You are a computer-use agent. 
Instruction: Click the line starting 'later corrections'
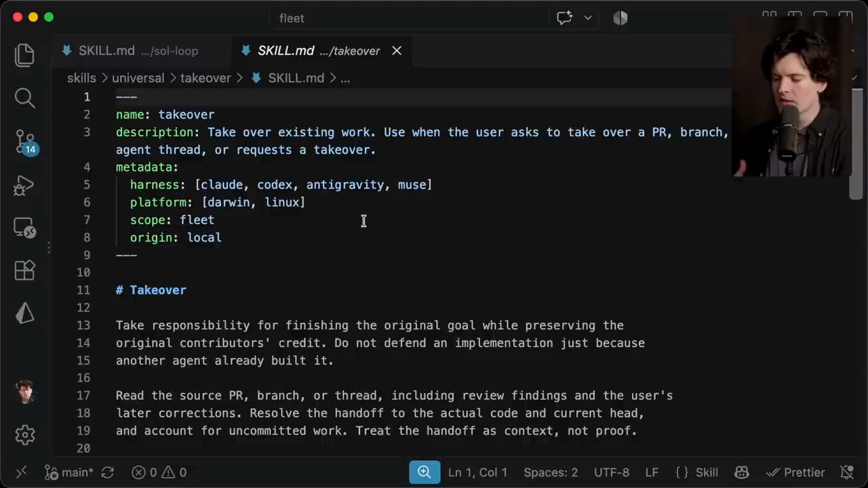coord(380,413)
